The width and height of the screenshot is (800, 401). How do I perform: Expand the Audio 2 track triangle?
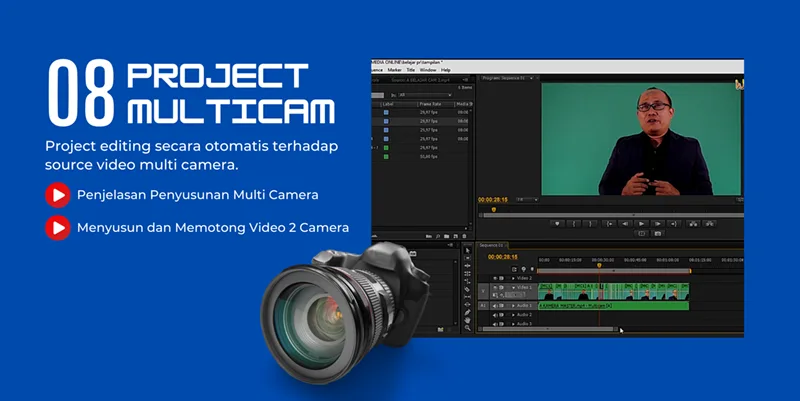click(513, 315)
